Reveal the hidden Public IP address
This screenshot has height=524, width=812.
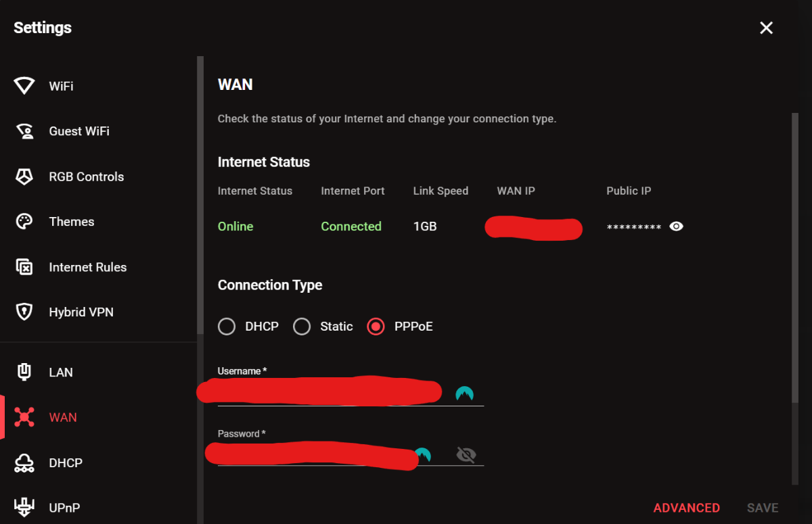coord(676,227)
